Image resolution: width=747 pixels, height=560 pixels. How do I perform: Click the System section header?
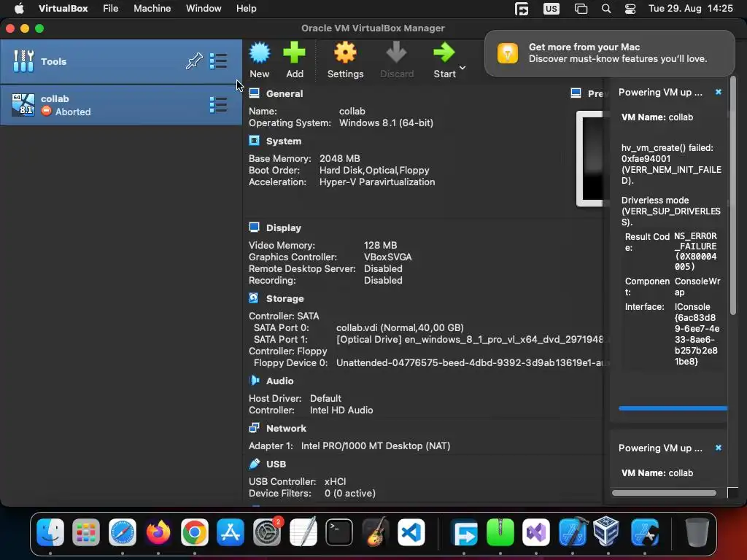click(x=284, y=141)
